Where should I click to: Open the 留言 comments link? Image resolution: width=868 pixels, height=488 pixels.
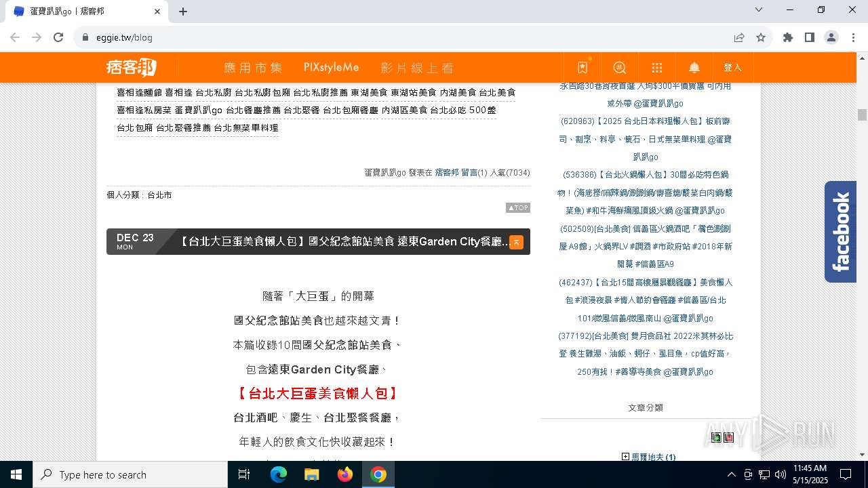pos(469,173)
